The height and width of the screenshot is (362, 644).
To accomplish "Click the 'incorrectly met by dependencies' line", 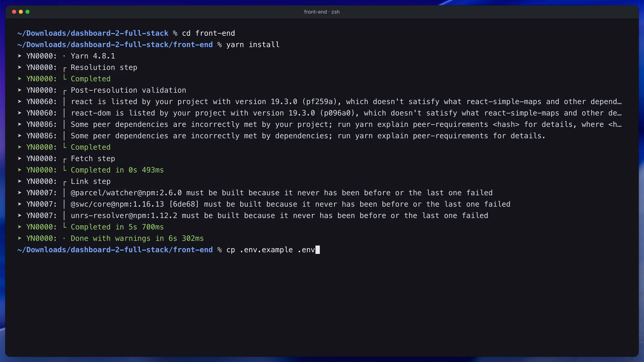I will (x=308, y=136).
